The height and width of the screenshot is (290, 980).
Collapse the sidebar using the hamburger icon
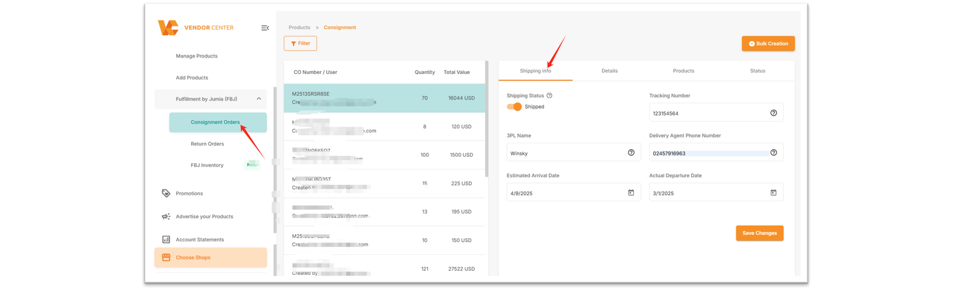pyautogui.click(x=265, y=28)
